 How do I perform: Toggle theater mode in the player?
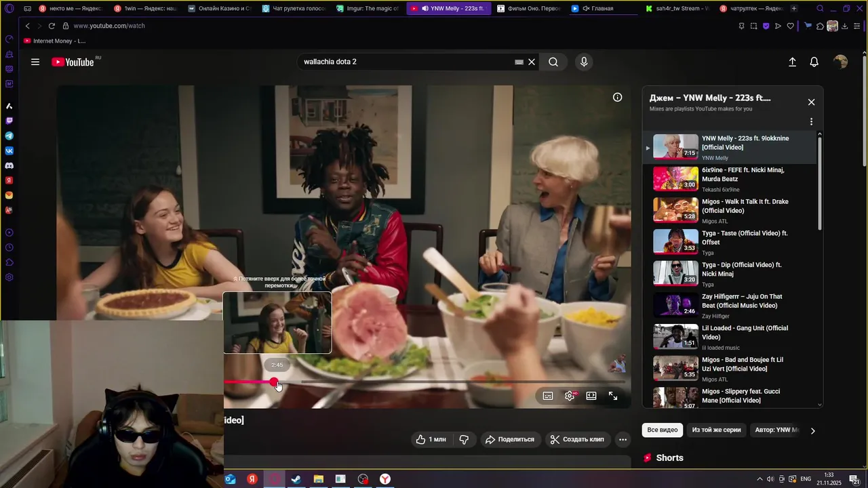pos(591,396)
